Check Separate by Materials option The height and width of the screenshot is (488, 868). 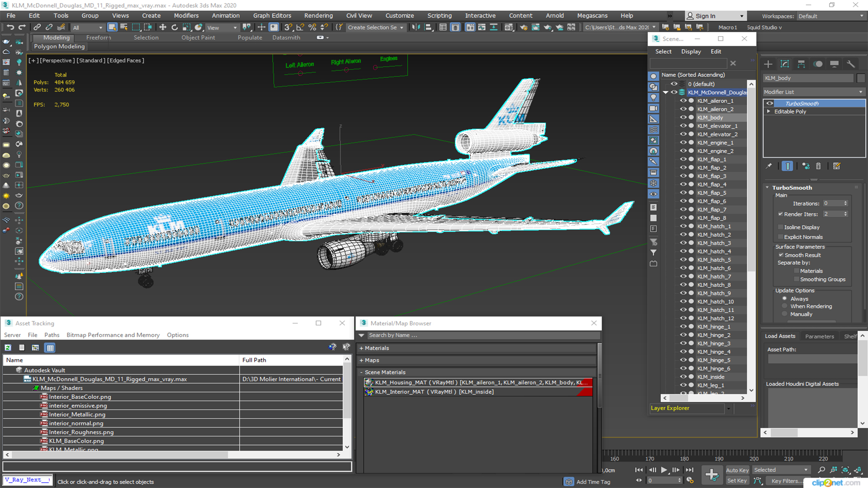(797, 271)
